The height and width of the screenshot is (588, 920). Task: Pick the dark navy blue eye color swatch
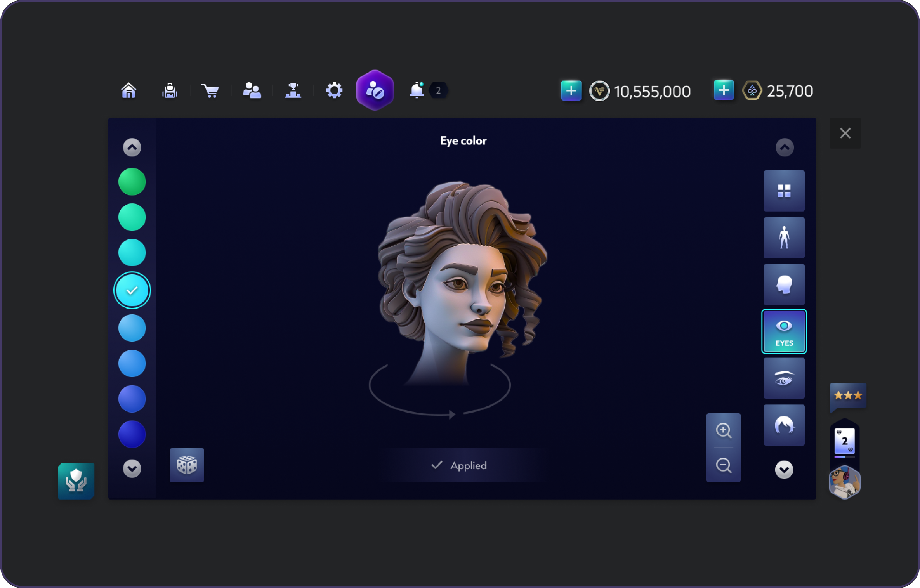132,434
